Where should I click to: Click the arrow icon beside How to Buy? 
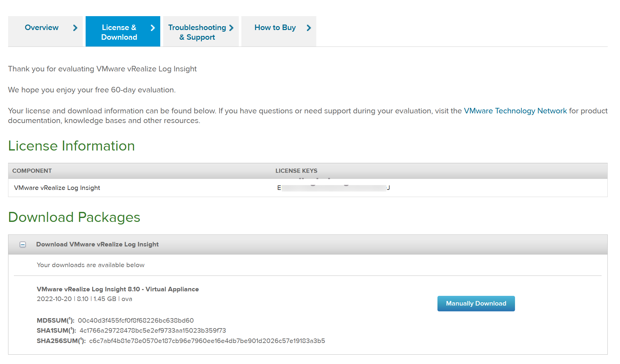point(309,28)
